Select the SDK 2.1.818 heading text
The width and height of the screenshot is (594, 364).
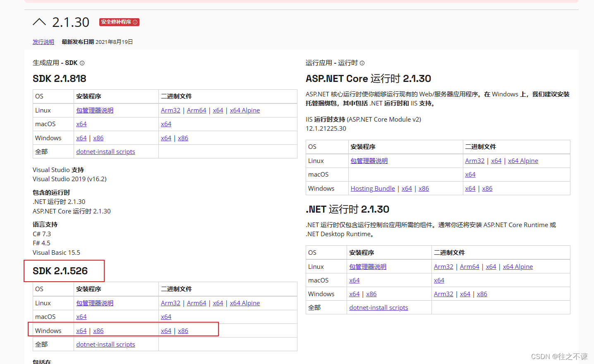pos(60,79)
